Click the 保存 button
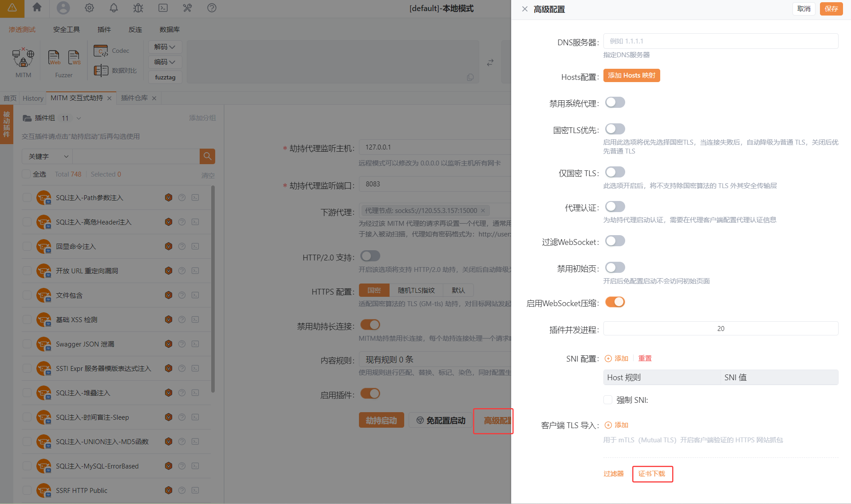Image resolution: width=851 pixels, height=504 pixels. tap(831, 9)
